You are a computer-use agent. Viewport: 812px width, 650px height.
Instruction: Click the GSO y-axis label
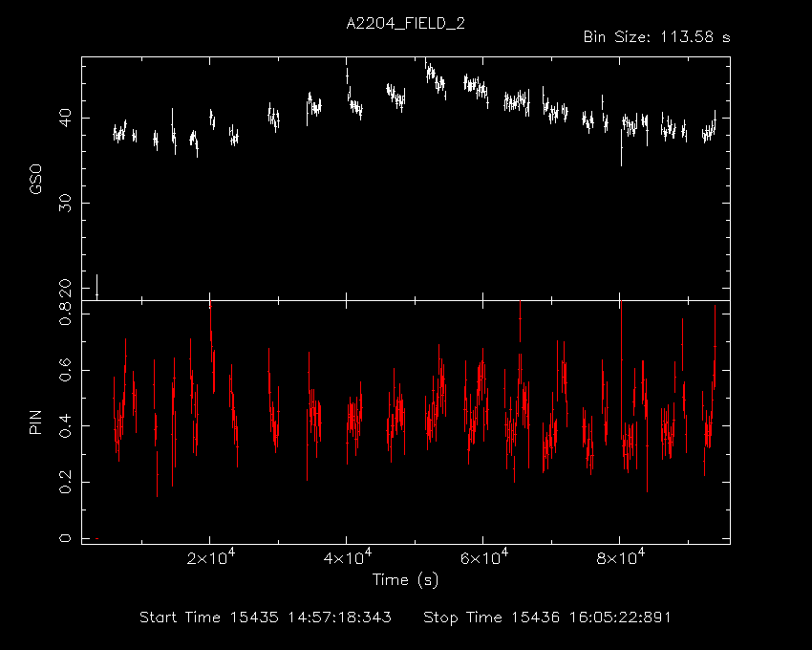pos(35,179)
